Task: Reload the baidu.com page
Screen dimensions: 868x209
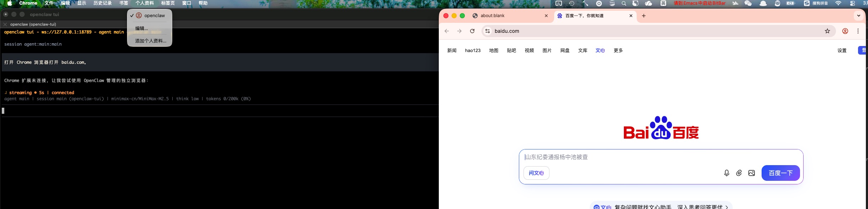Action: [472, 31]
